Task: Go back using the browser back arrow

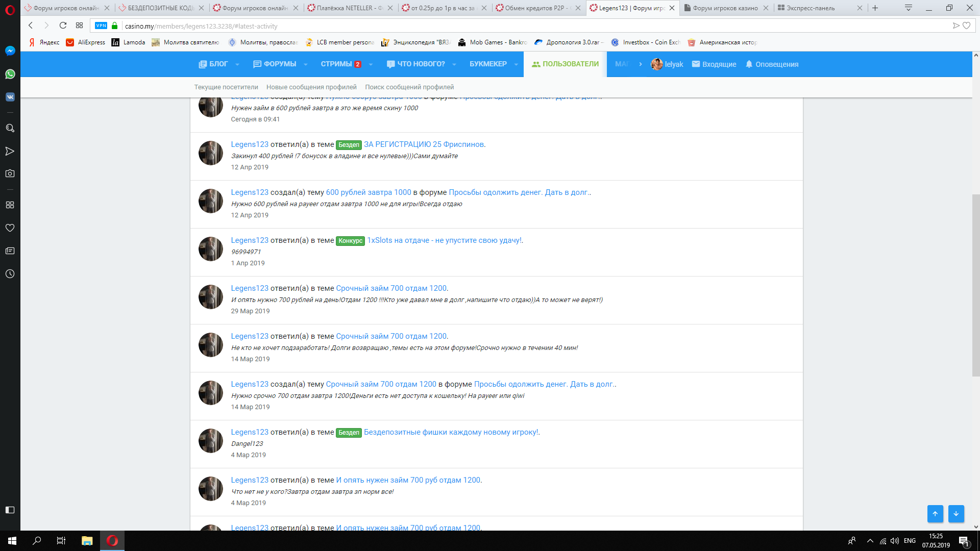Action: point(31,26)
